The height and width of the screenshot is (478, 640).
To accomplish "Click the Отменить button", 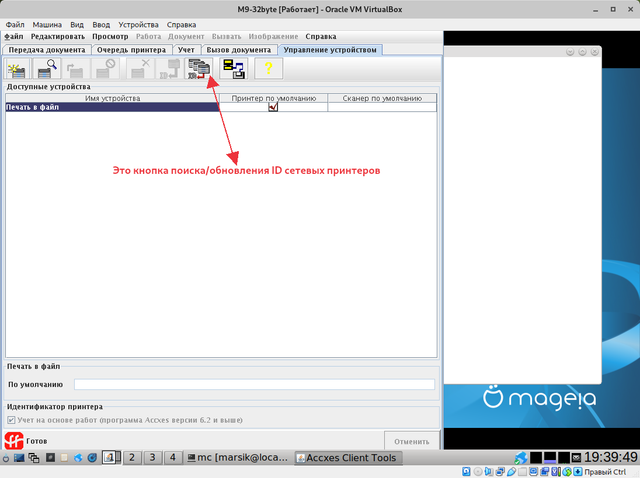I will [x=411, y=442].
